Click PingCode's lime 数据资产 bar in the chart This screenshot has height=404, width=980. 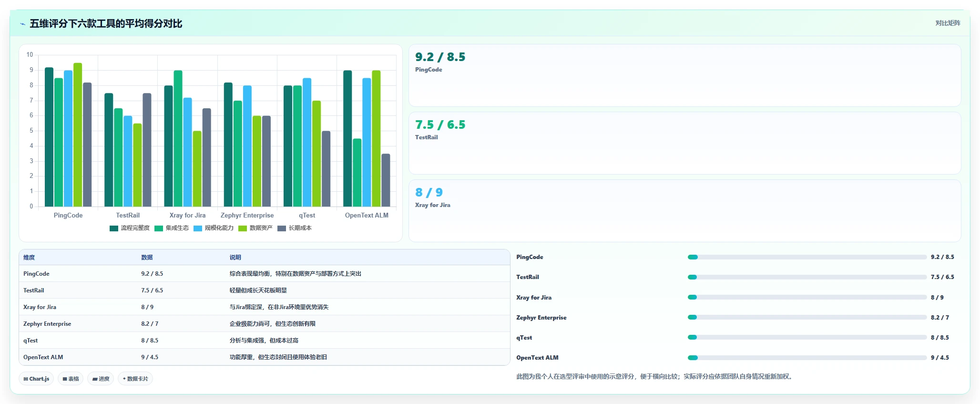click(78, 135)
